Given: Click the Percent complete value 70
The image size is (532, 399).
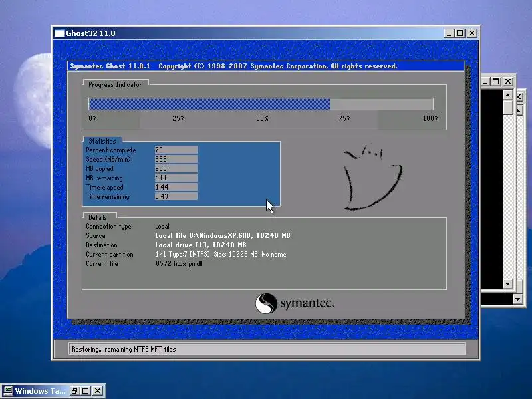Looking at the screenshot, I should [x=176, y=150].
